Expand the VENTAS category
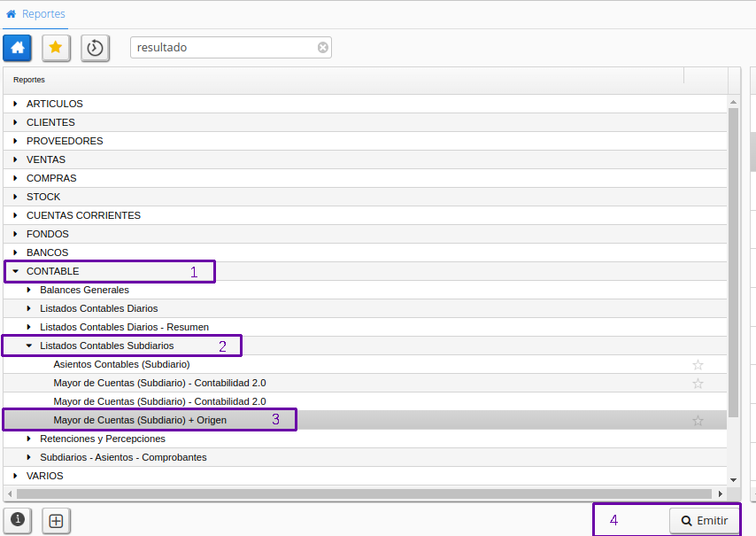 (x=15, y=159)
